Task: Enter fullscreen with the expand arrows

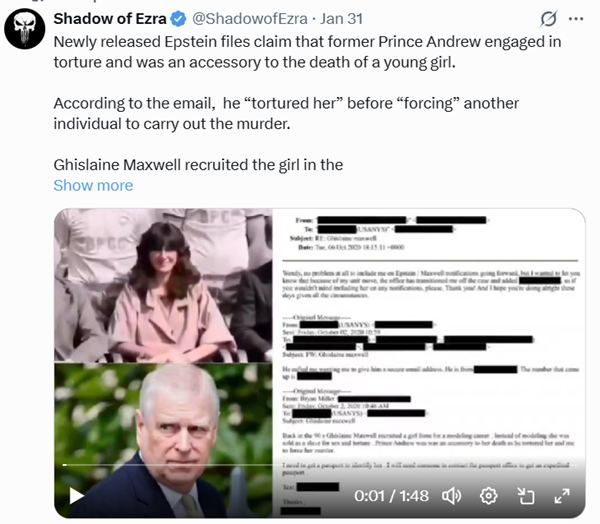Action: 562,496
